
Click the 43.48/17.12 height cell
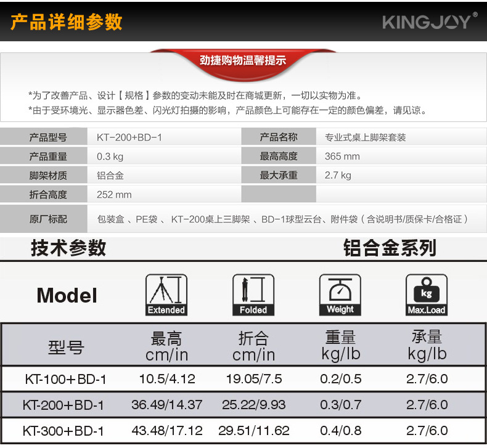167,431
